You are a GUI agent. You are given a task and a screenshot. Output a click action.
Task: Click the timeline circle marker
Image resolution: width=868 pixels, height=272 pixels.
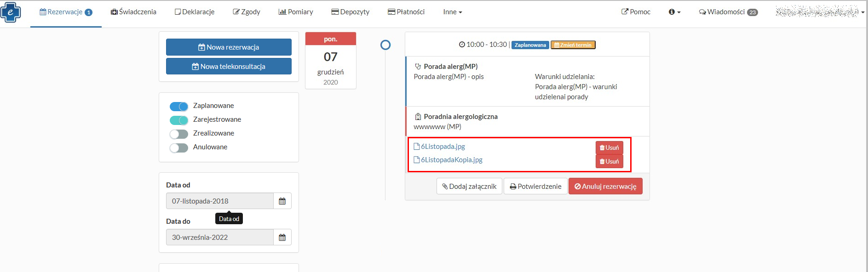pyautogui.click(x=385, y=45)
